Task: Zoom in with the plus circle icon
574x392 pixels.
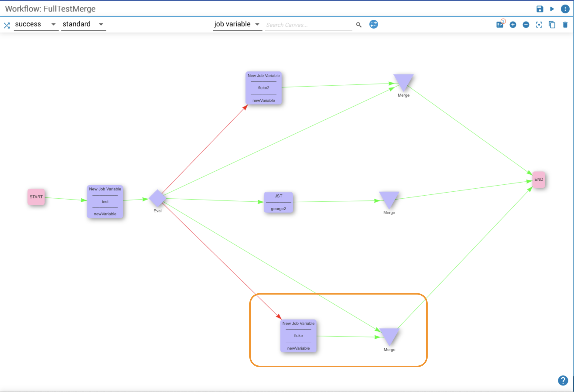Action: pos(513,25)
